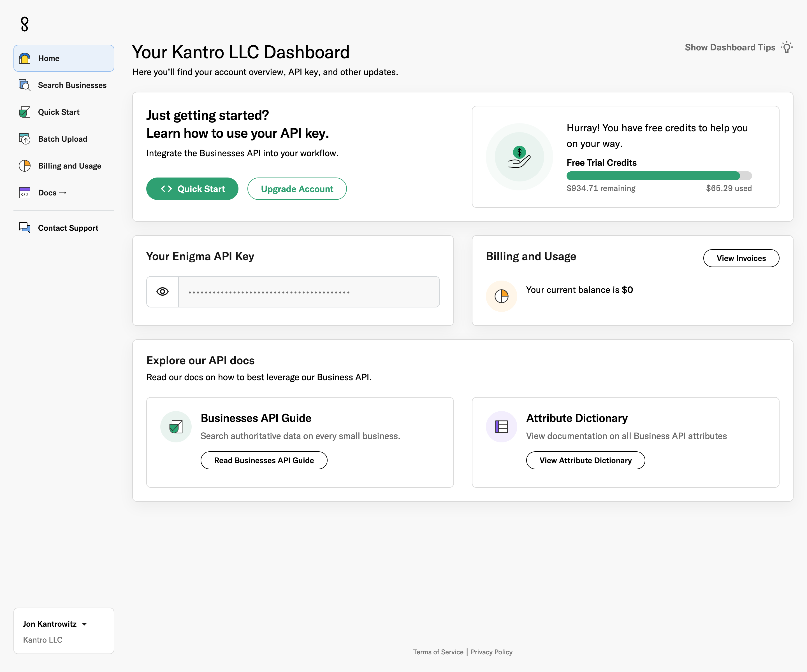Image resolution: width=807 pixels, height=672 pixels.
Task: Click the Billing and Usage pie icon in sidebar
Action: click(x=25, y=166)
